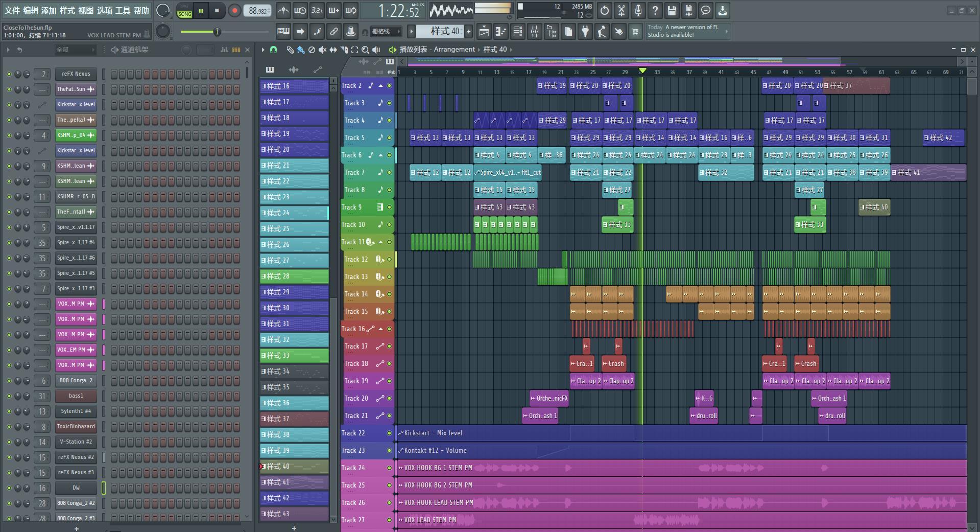Open the 文件 menu

(x=12, y=11)
